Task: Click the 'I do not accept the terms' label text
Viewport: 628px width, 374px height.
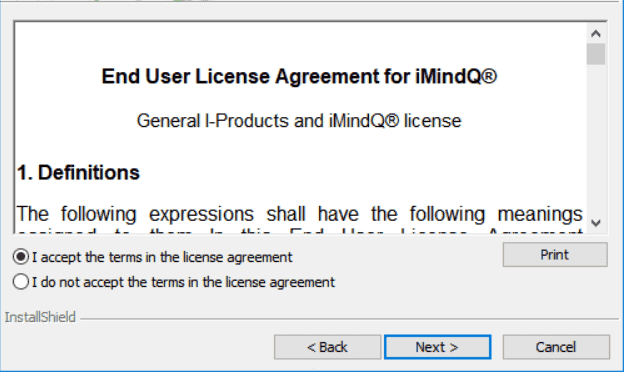Action: click(x=184, y=284)
